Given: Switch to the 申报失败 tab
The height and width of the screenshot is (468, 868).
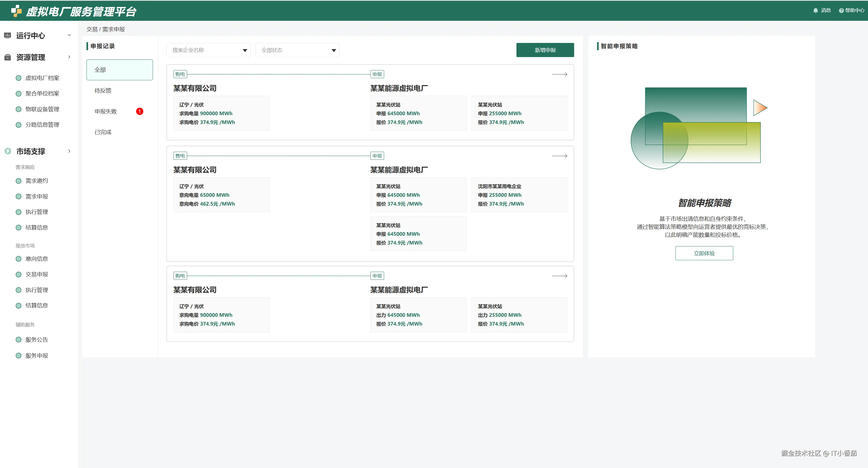Looking at the screenshot, I should (105, 111).
